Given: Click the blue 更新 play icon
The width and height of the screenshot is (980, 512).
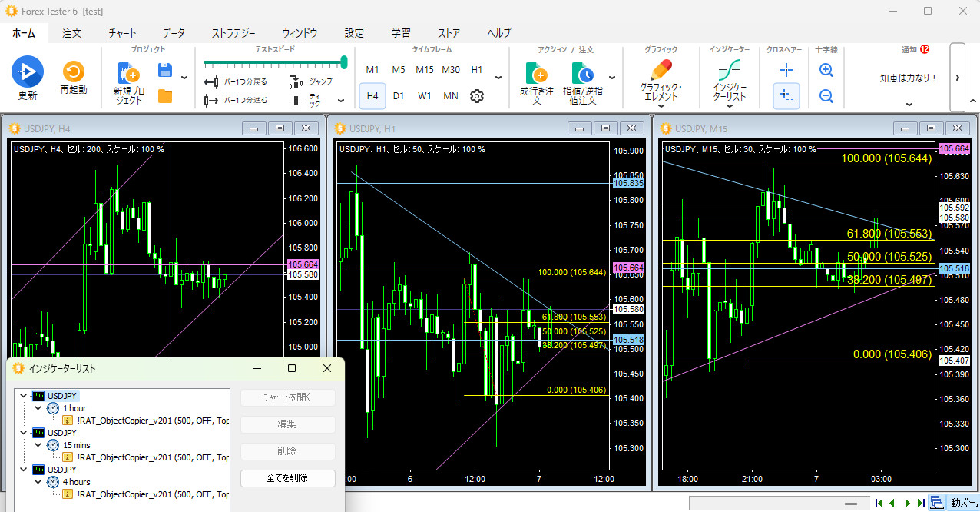Looking at the screenshot, I should pos(28,71).
